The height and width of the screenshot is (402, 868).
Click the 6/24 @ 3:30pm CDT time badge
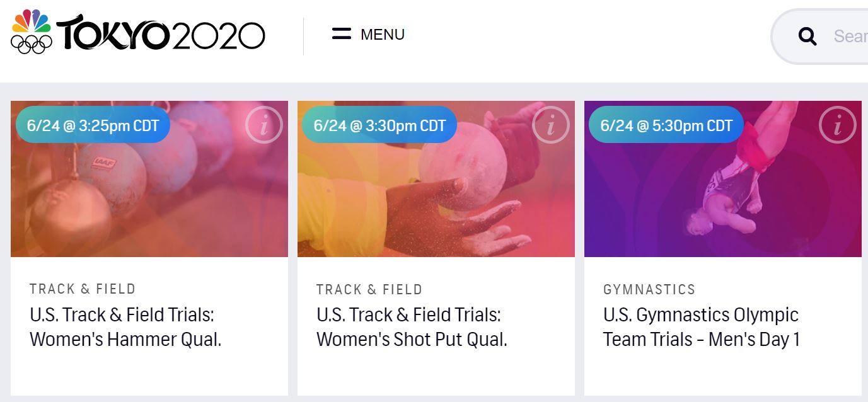point(379,125)
